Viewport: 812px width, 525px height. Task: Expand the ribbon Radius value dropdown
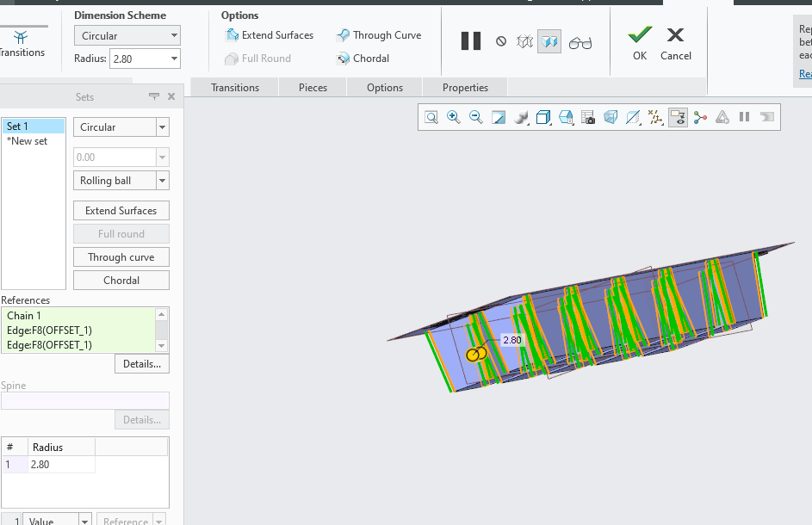174,59
